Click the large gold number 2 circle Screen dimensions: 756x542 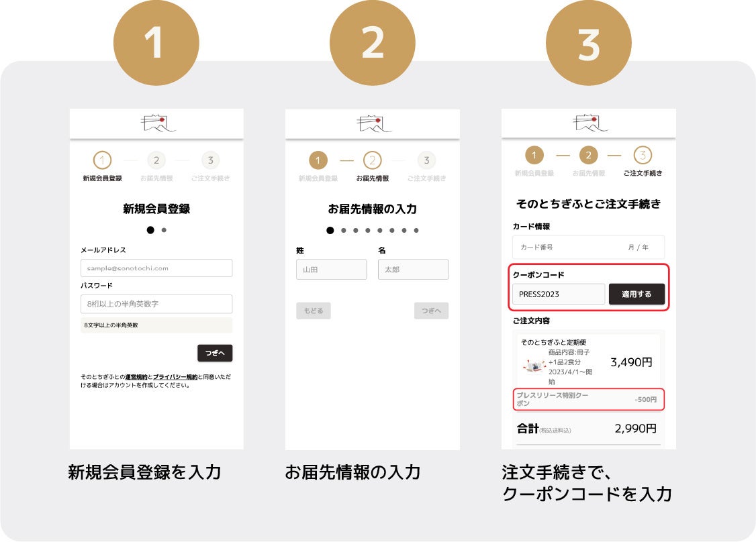(372, 43)
